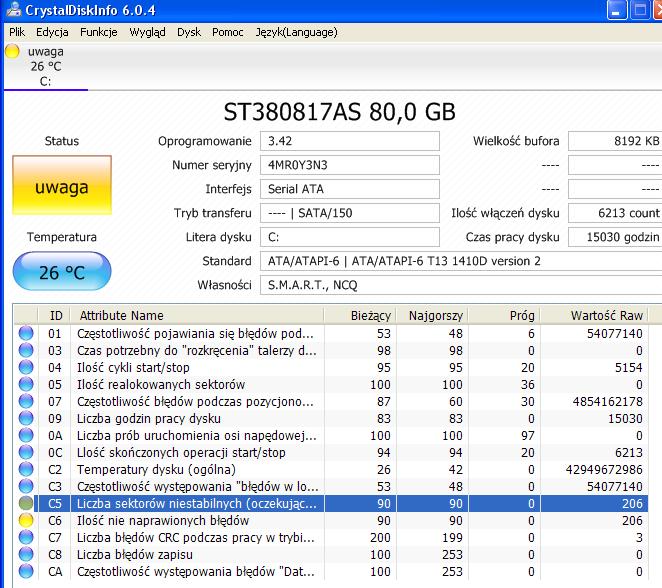Click the blue status icon for attribute C8

coord(26,554)
